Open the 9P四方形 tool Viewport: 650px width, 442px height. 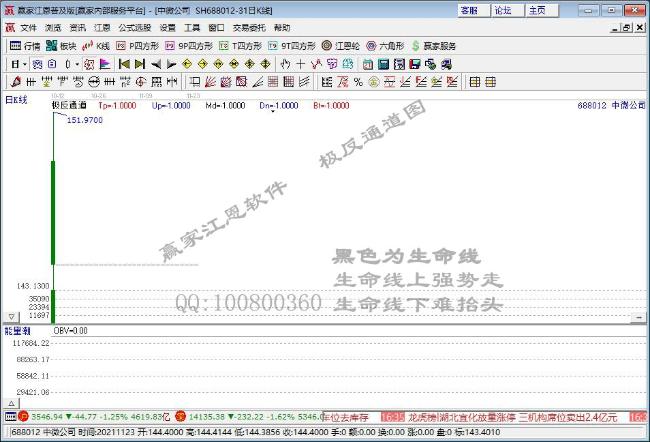click(189, 46)
